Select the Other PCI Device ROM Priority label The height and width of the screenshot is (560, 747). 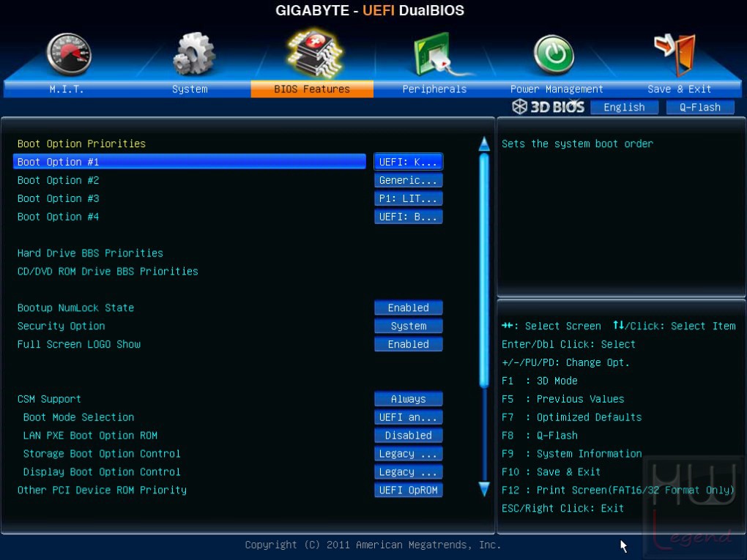102,490
